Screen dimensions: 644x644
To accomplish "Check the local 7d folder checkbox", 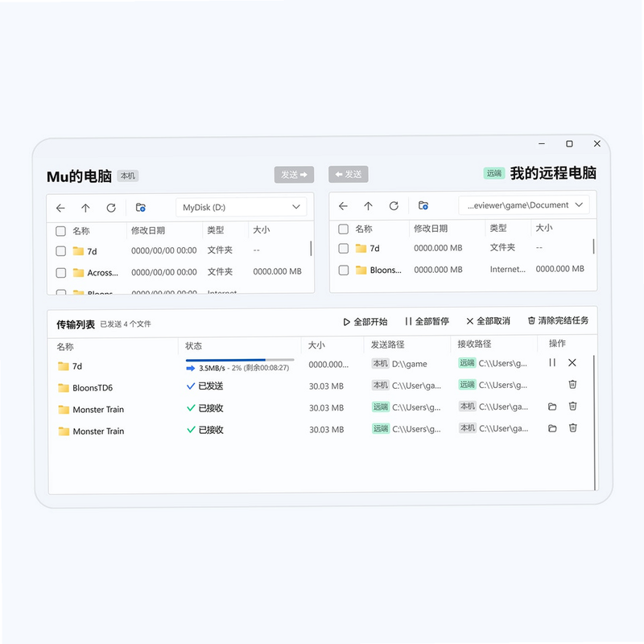I will click(x=61, y=251).
